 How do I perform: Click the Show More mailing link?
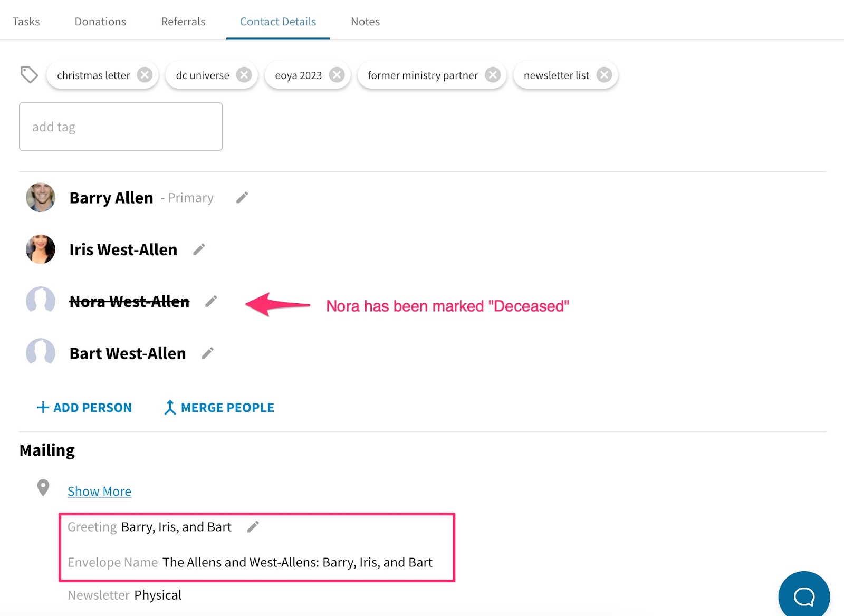[x=99, y=492]
